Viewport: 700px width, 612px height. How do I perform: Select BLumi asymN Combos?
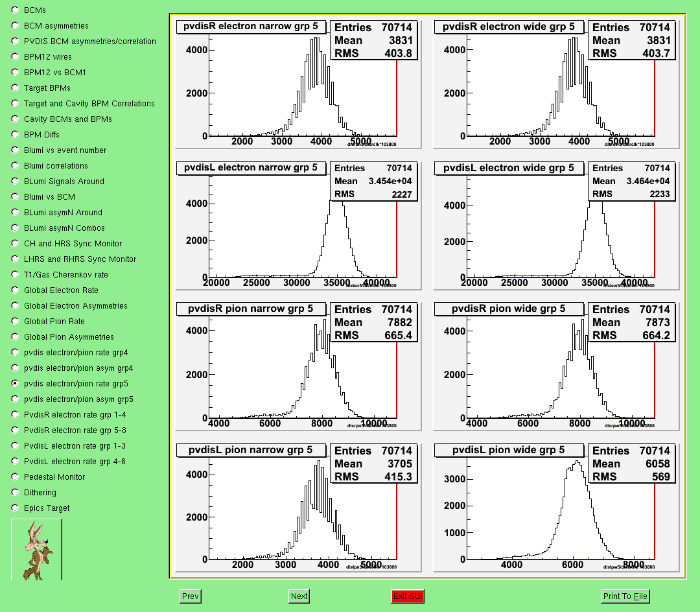click(x=15, y=228)
